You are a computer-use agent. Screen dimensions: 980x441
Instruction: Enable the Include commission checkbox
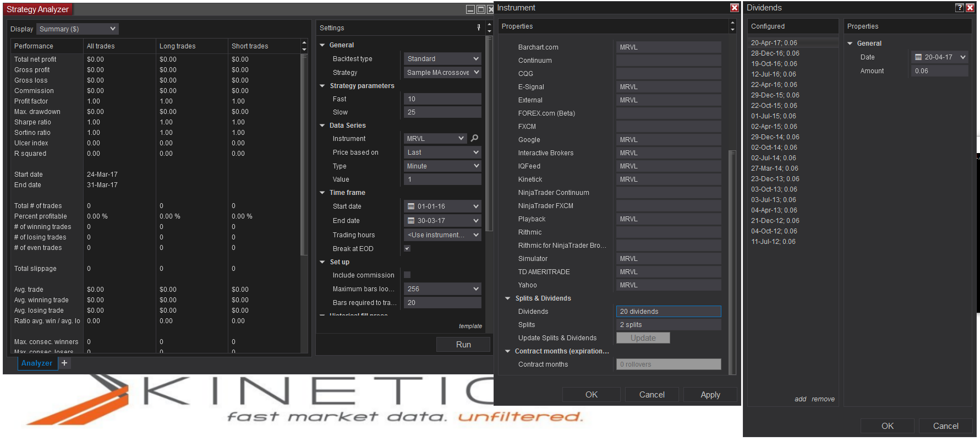407,275
